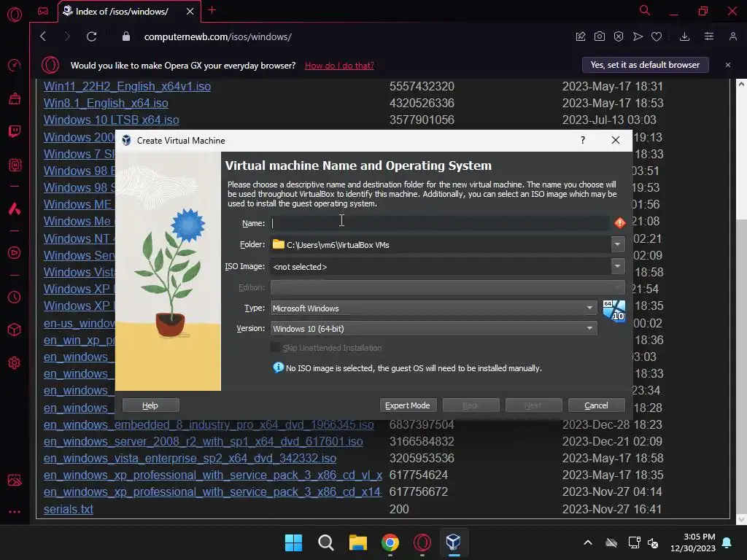
Task: Click Windows 10 64-bit OS type icon
Action: pos(614,311)
